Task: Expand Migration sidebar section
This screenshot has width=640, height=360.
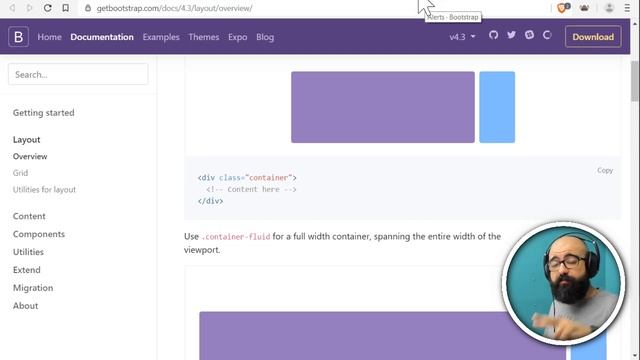Action: point(33,288)
